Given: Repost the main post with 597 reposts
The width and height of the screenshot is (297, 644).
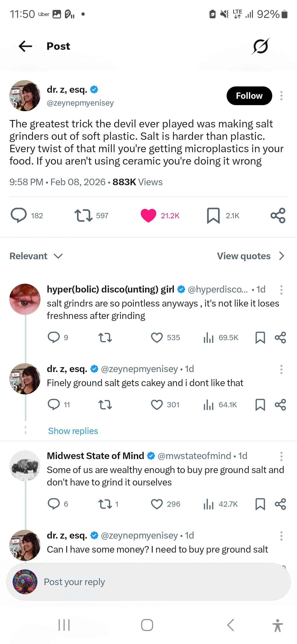Looking at the screenshot, I should tap(83, 215).
